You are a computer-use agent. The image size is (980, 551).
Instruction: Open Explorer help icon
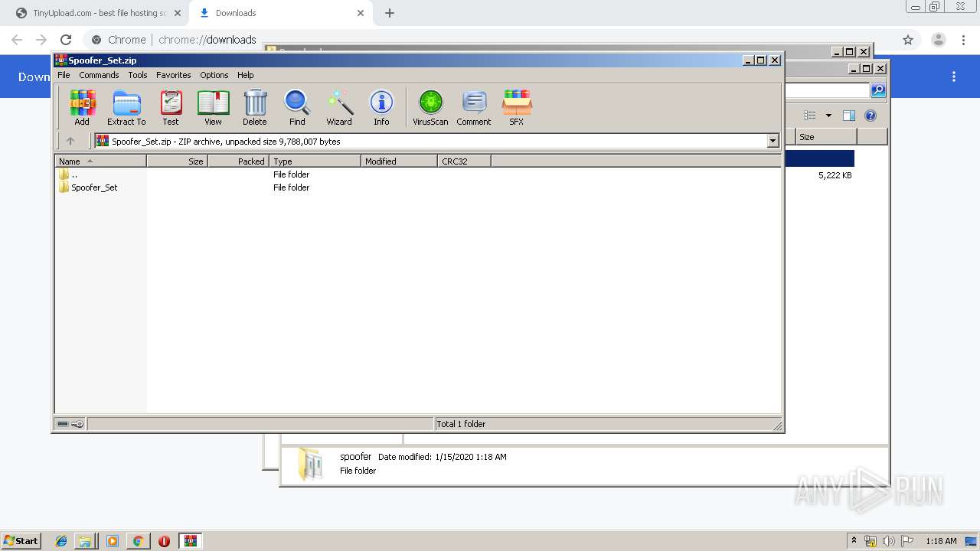(871, 116)
